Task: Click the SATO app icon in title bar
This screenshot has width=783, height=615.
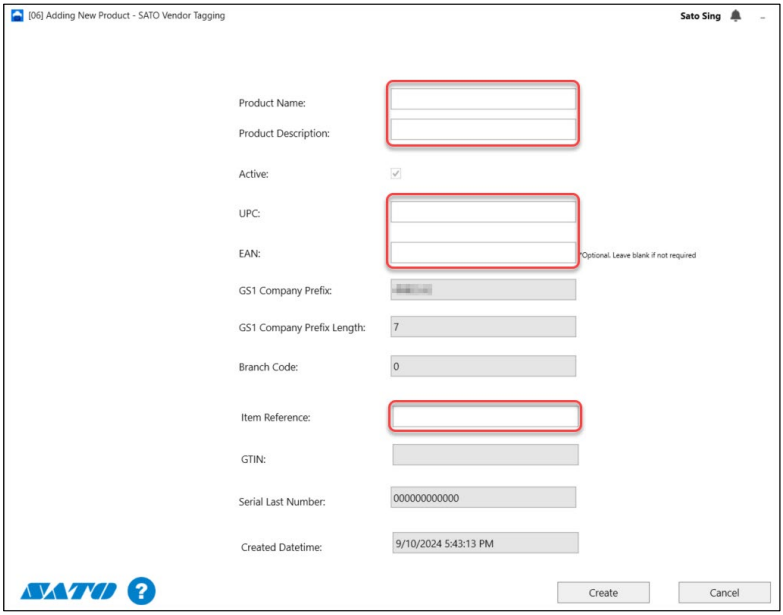Action: 17,16
